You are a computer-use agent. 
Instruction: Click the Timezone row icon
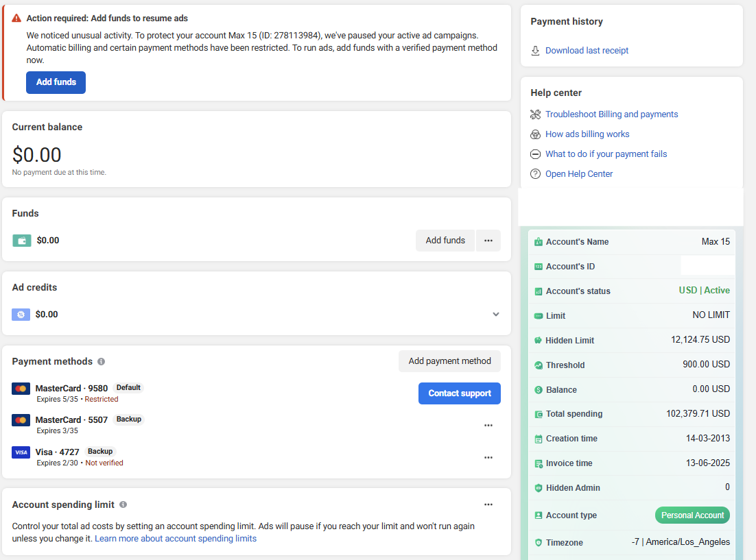click(x=539, y=543)
